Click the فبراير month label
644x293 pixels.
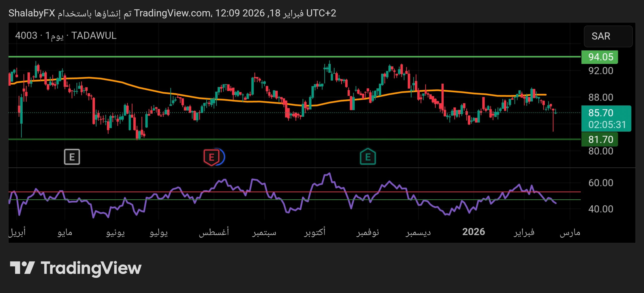(524, 232)
